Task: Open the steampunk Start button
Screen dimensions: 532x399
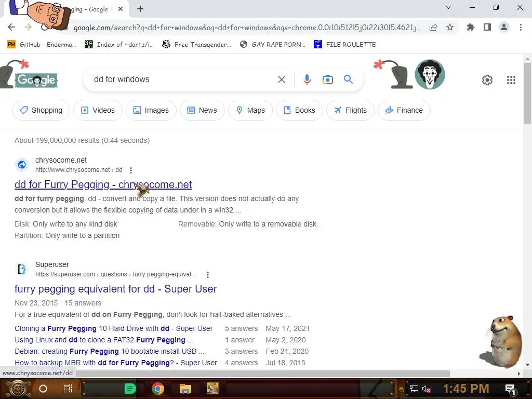Action: click(x=18, y=389)
